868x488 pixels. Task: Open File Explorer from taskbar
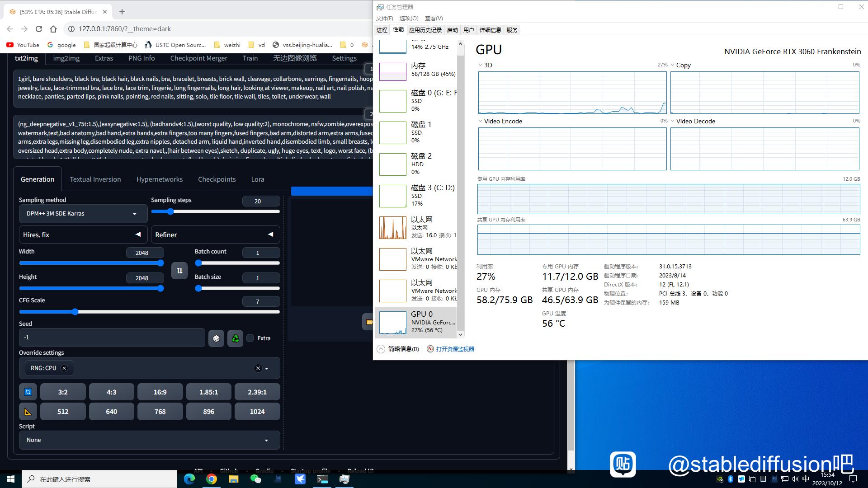point(233,479)
